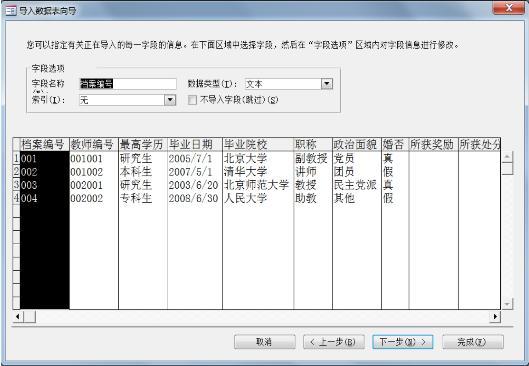
Task: Click the left arrow of horizontal scrollbar
Action: click(x=18, y=316)
